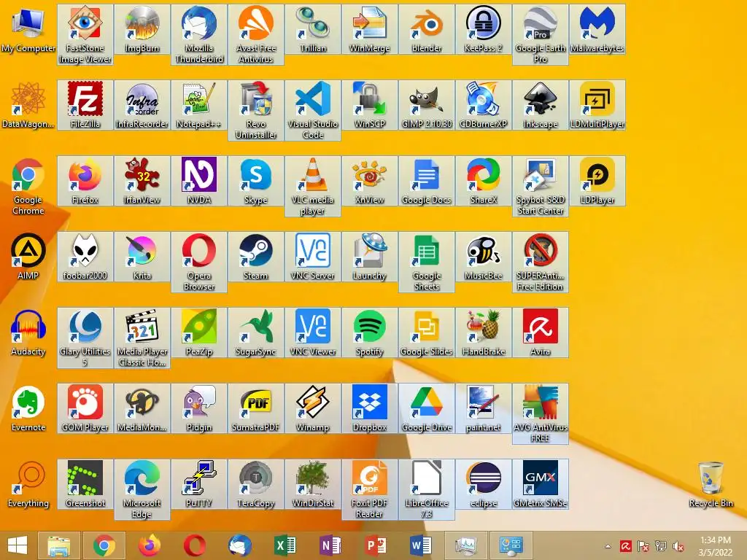Click the GIMP 2.10.30 icon
The height and width of the screenshot is (560, 747).
(x=427, y=105)
